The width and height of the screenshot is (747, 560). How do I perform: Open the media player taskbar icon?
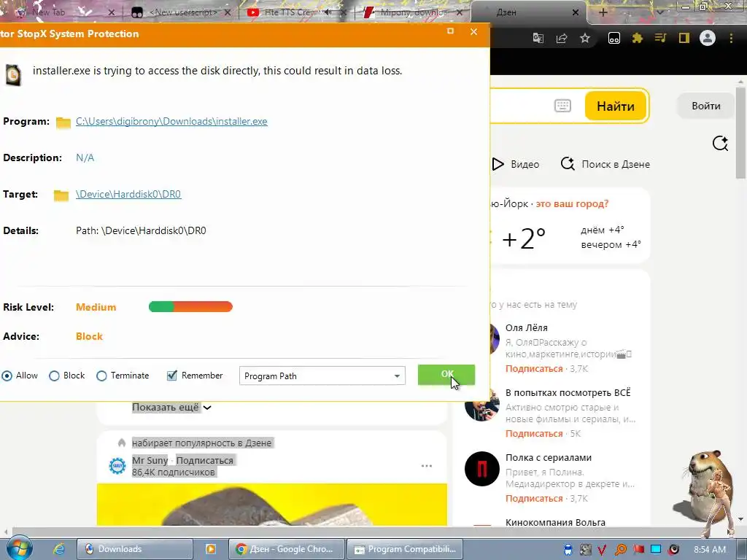[x=210, y=549]
